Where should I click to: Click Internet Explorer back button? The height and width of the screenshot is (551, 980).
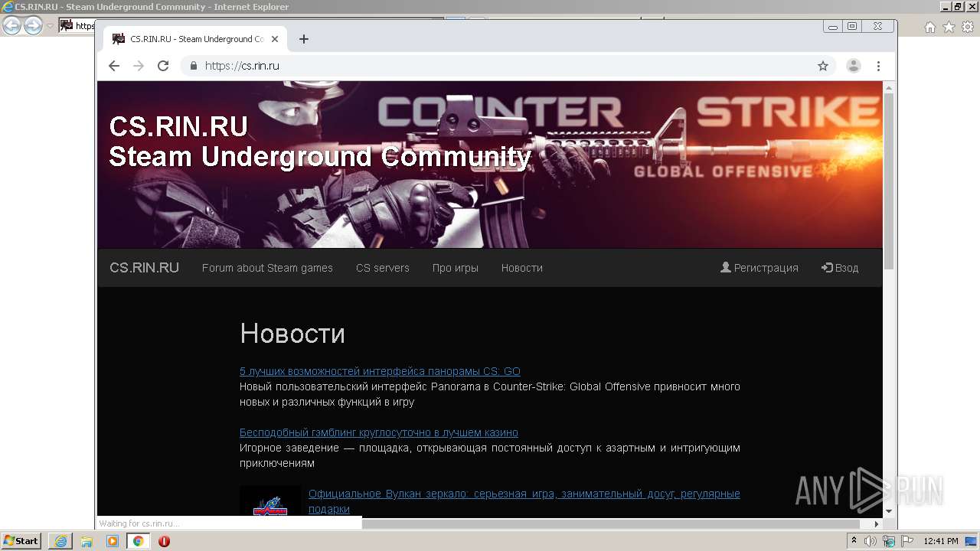11,26
